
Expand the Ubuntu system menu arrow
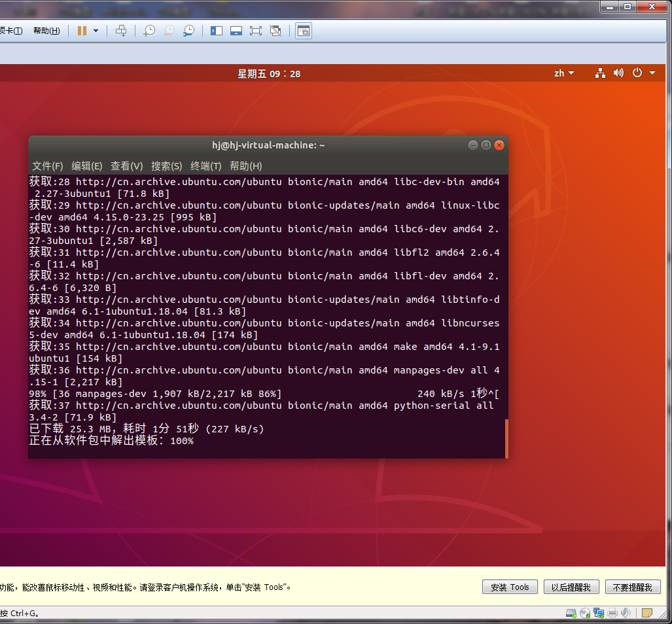(x=652, y=73)
